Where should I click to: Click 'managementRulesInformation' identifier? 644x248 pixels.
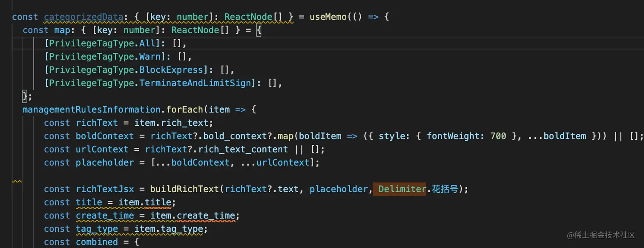tap(92, 110)
